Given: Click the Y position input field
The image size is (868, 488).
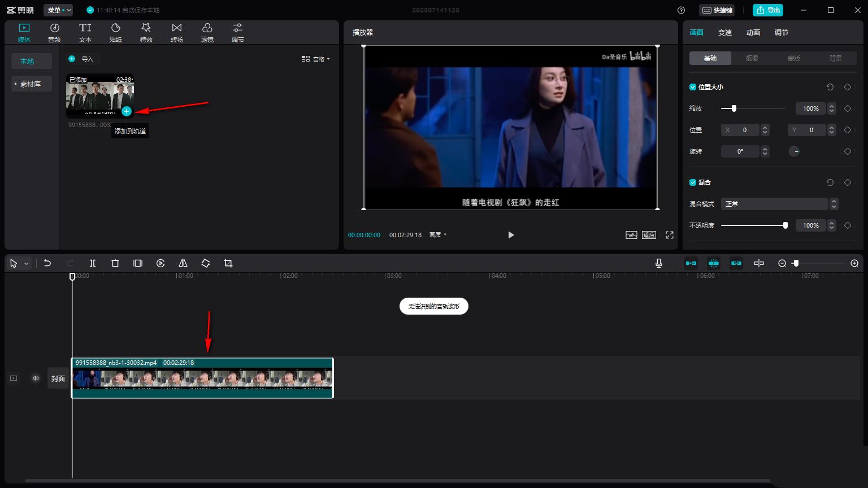Looking at the screenshot, I should [x=807, y=130].
